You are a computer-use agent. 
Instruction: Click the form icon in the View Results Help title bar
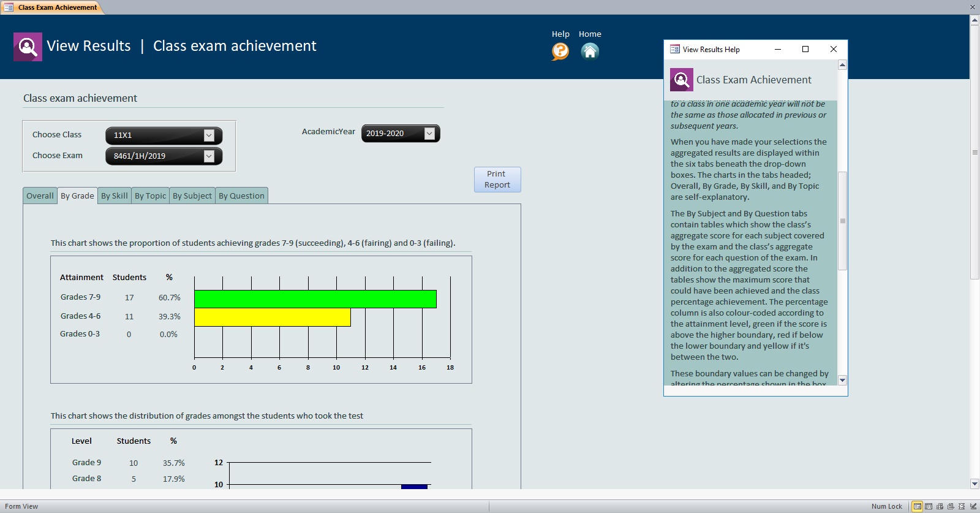pyautogui.click(x=675, y=49)
